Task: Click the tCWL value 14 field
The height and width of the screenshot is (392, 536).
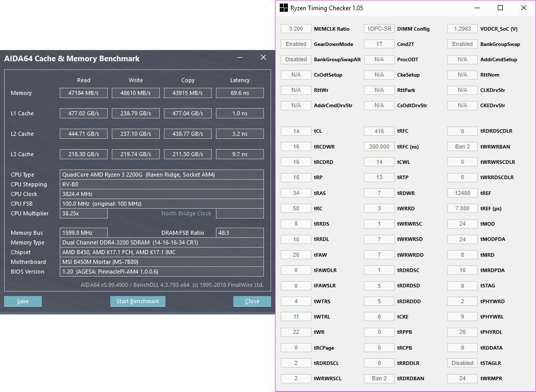Action: [x=379, y=162]
